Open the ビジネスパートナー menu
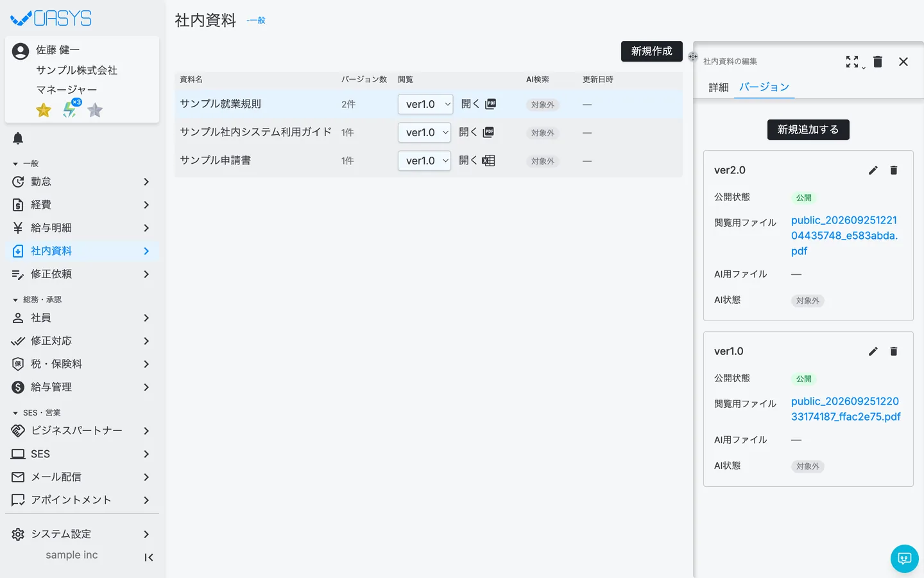 click(81, 431)
